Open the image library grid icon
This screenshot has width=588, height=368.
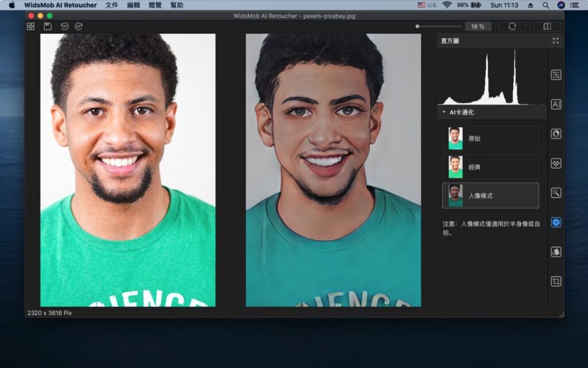(x=30, y=26)
